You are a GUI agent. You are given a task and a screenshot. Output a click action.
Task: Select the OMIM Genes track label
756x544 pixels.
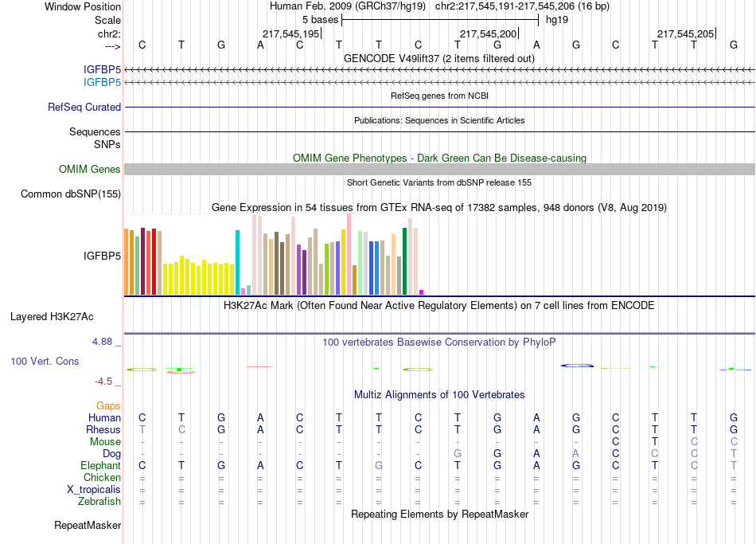[90, 169]
